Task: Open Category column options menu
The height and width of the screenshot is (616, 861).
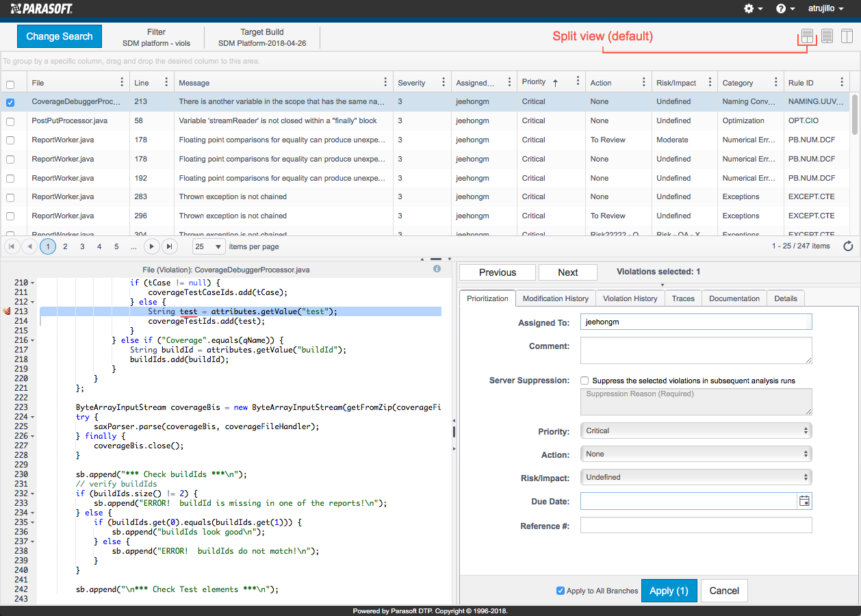Action: point(775,82)
